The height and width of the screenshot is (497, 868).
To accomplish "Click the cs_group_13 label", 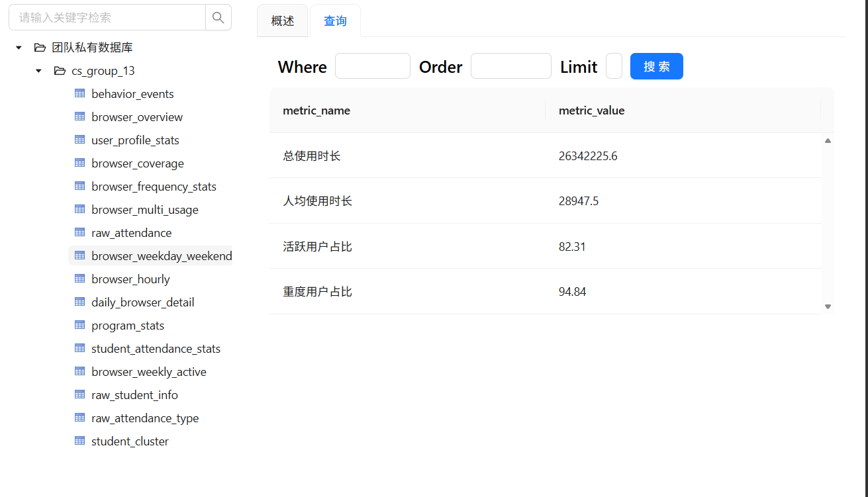I will (x=103, y=71).
